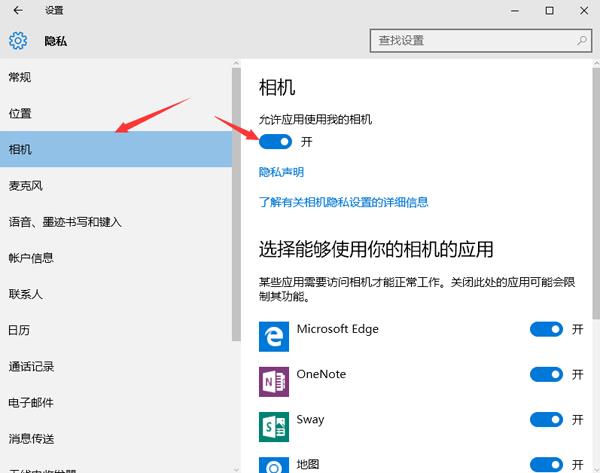Screen dimensions: 600x473
Task: Open the 隐私声明 link
Action: click(281, 172)
